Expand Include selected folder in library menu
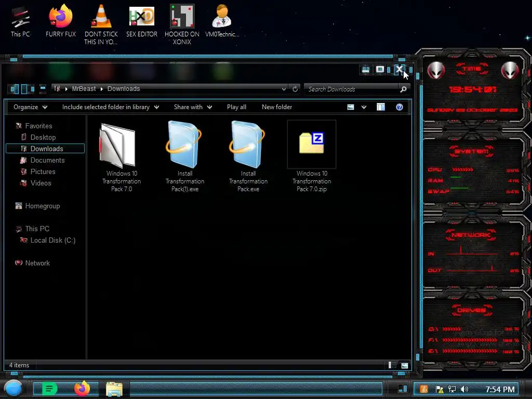 tap(111, 107)
